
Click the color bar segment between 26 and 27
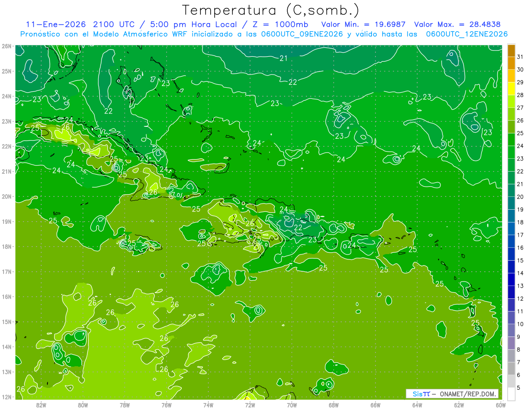pos(511,114)
